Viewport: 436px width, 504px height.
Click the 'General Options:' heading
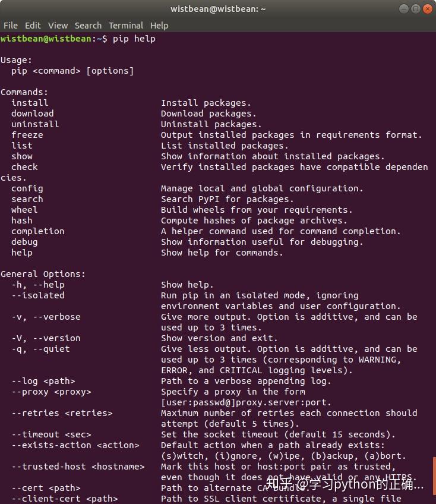pyautogui.click(x=43, y=274)
